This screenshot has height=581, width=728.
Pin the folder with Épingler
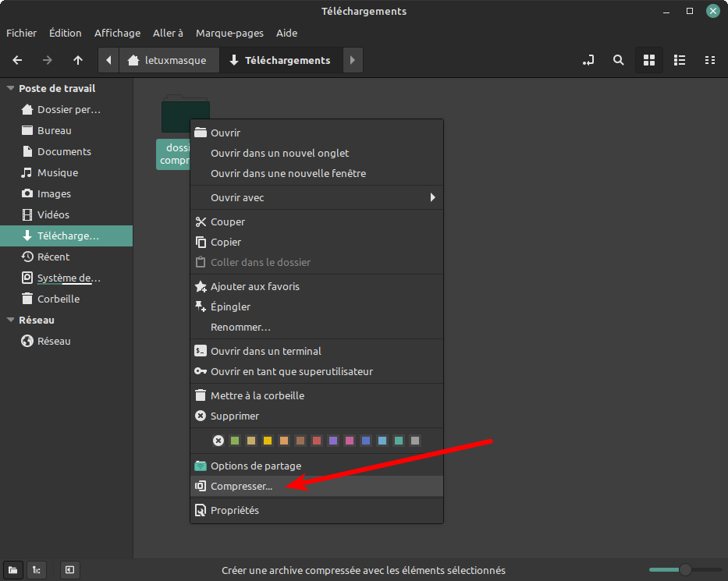[x=317, y=306]
